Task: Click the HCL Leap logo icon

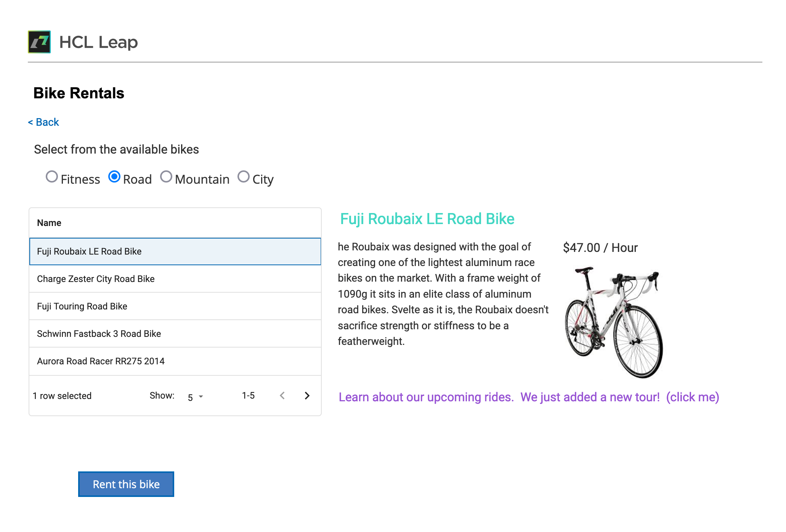Action: pos(39,42)
